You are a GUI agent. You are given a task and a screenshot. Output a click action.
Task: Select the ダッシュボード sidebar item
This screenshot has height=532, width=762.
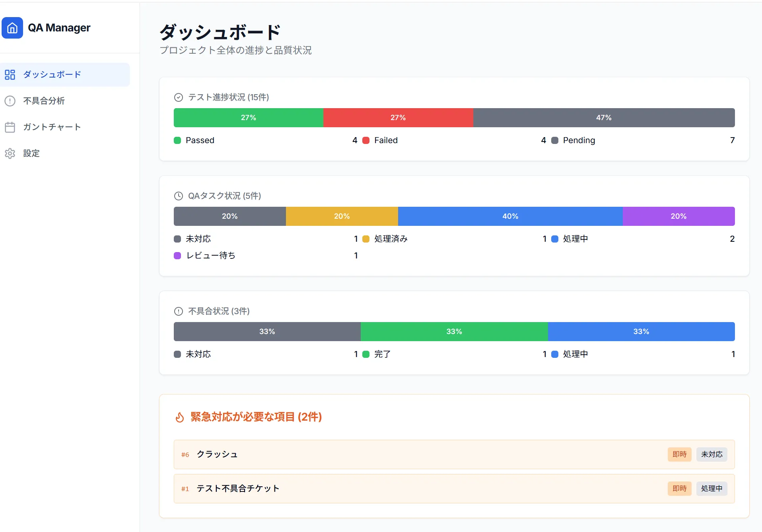point(52,75)
